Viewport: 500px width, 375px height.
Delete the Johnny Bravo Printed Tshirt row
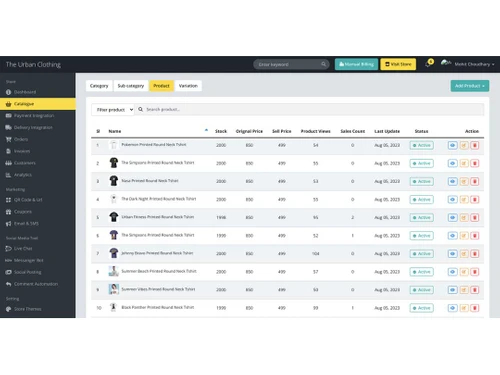[475, 254]
